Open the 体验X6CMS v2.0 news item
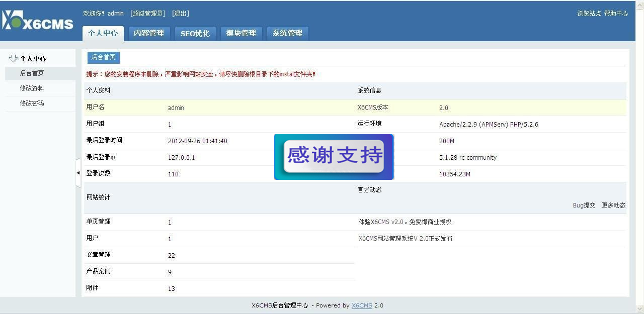 pyautogui.click(x=405, y=222)
